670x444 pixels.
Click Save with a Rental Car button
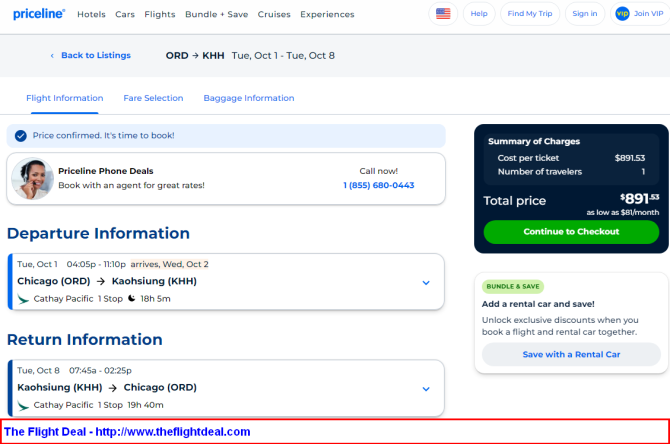coord(571,354)
